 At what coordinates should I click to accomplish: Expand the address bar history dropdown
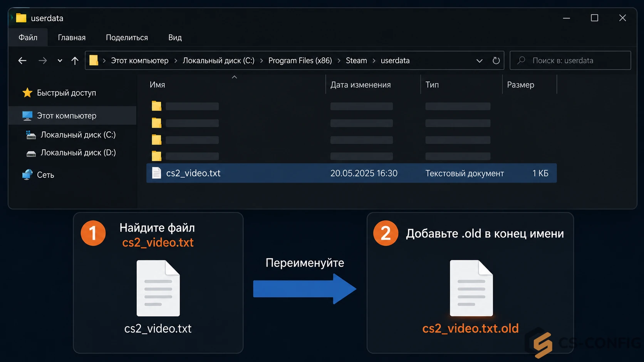(479, 61)
